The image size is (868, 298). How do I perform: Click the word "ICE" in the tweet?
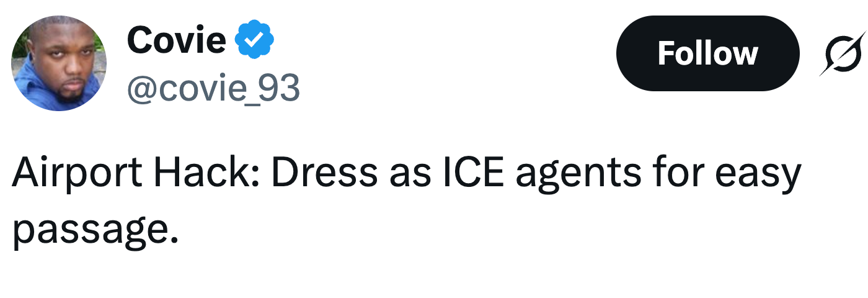tap(464, 173)
